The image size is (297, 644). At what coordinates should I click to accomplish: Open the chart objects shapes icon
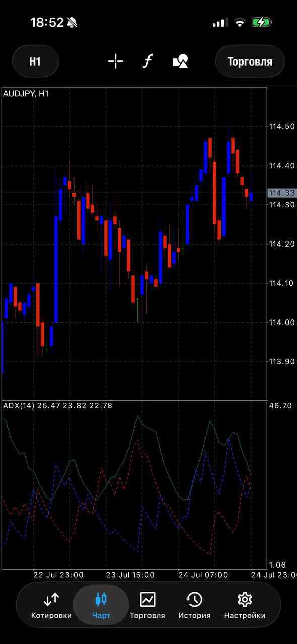[x=180, y=62]
